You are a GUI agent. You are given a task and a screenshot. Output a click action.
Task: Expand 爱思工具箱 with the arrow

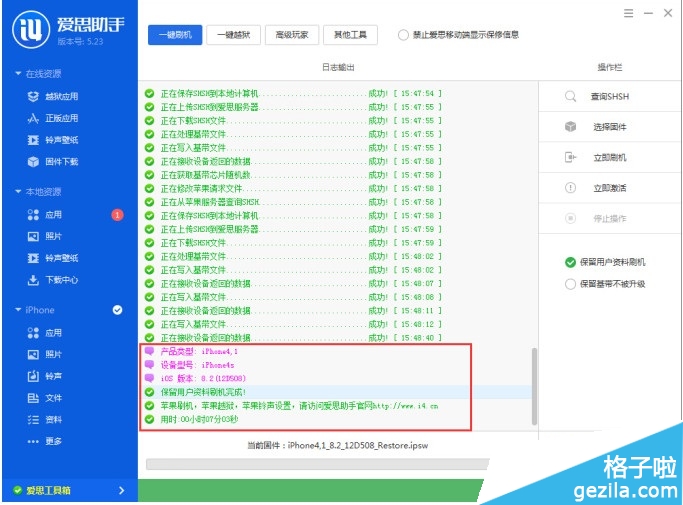click(122, 491)
